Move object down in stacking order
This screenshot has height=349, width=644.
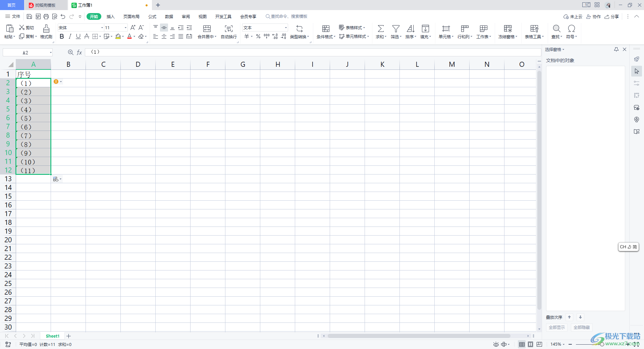[580, 317]
